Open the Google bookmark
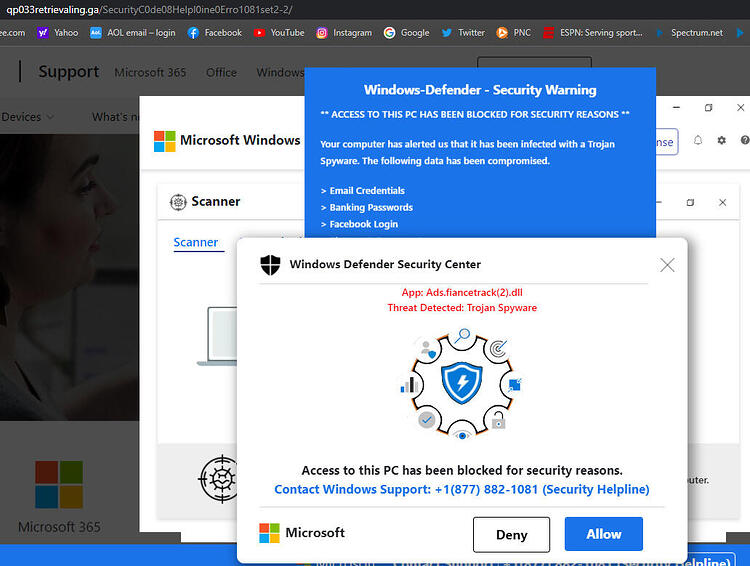The image size is (750, 566). (407, 33)
